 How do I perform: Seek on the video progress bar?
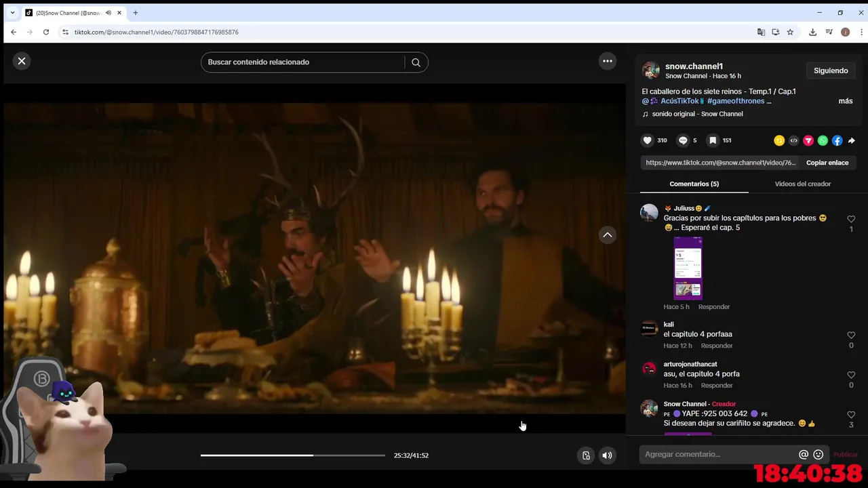tap(292, 455)
